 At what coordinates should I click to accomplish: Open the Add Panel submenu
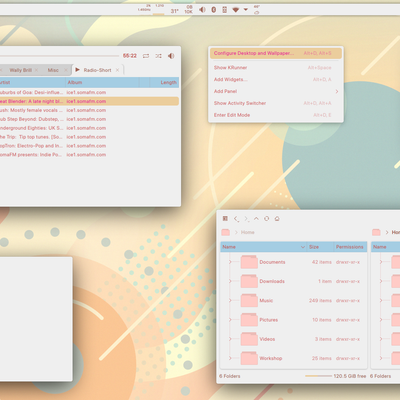(x=276, y=91)
